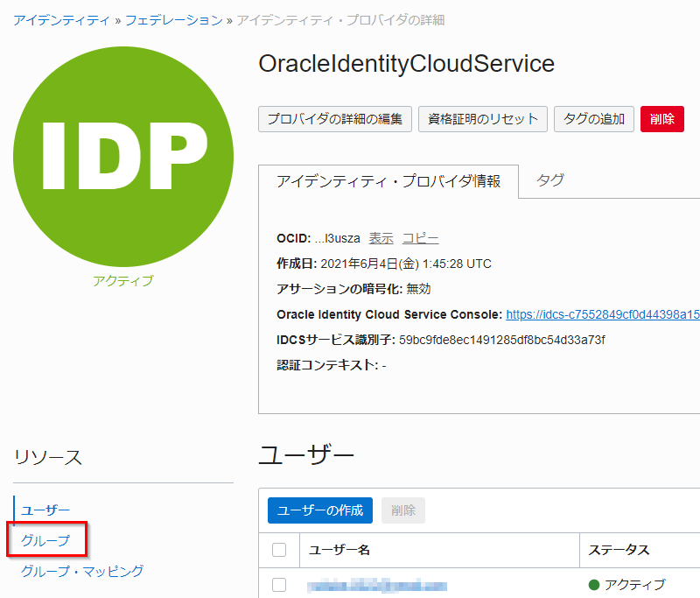Click the green active status dot

pos(594,585)
